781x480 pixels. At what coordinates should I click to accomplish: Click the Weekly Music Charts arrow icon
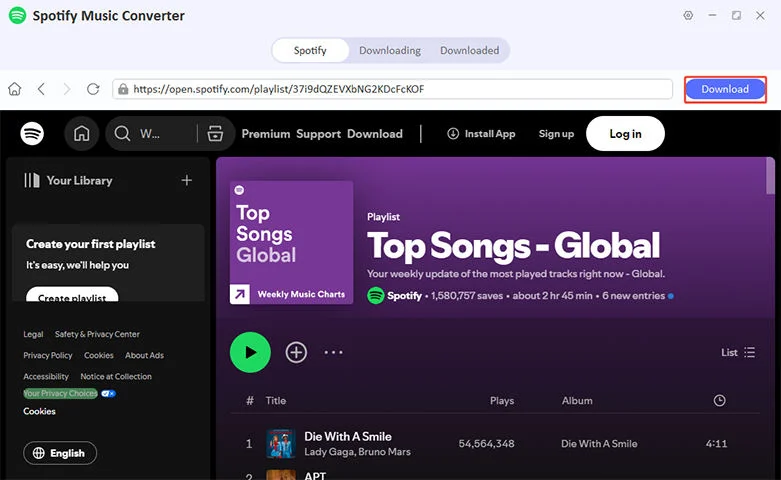coord(240,294)
